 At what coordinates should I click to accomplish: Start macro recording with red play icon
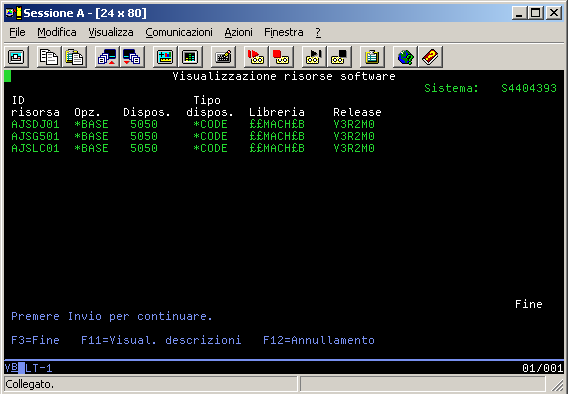coord(256,57)
